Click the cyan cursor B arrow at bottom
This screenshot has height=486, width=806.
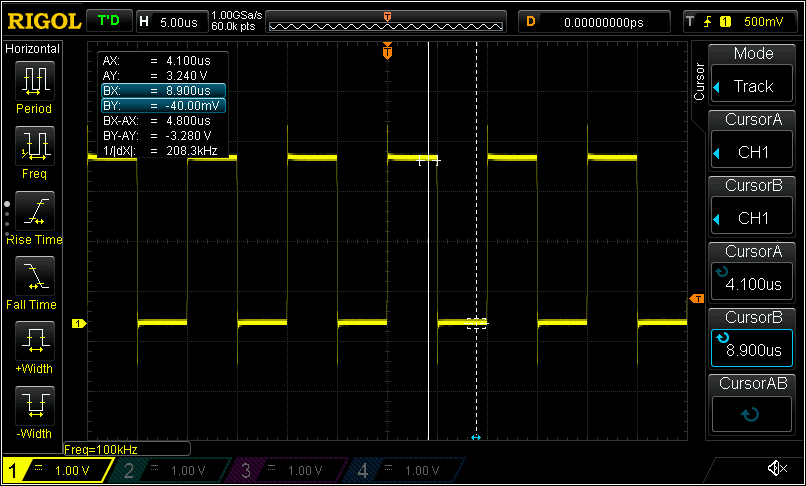pyautogui.click(x=476, y=437)
